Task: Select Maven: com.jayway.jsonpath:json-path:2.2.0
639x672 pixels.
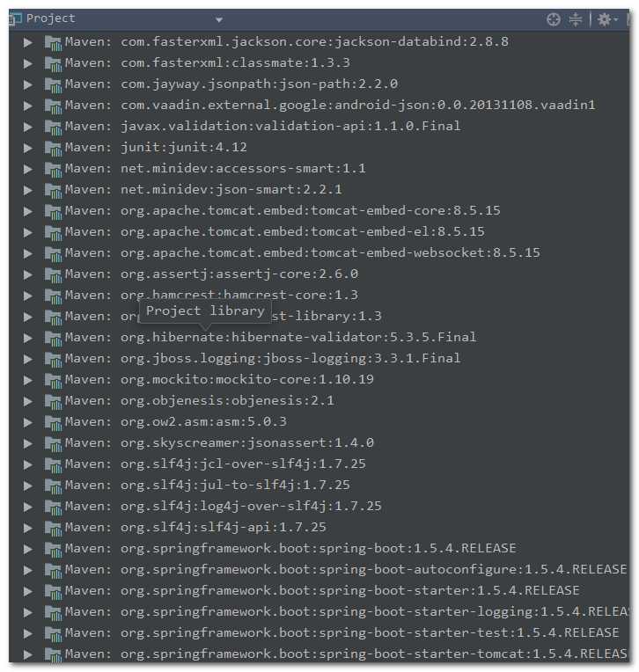Action: (x=231, y=84)
